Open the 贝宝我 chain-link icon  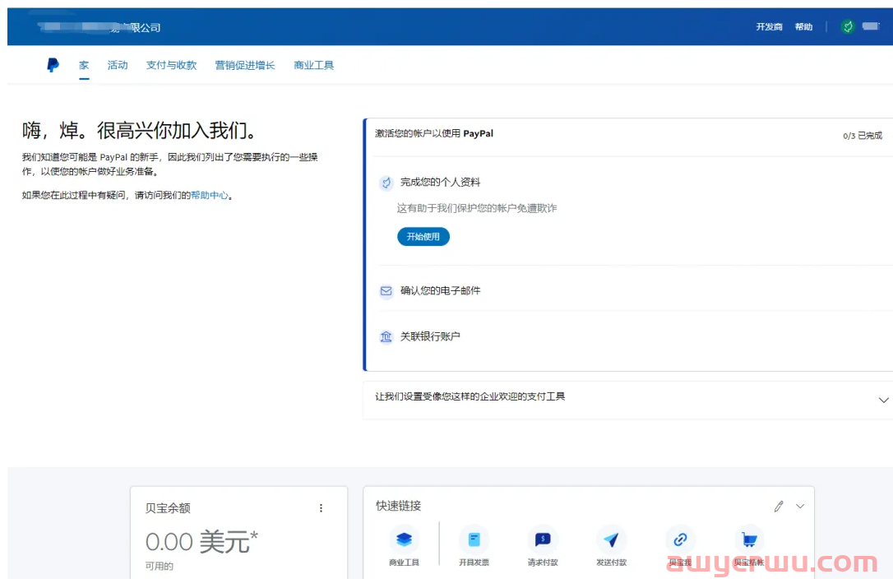coord(680,539)
